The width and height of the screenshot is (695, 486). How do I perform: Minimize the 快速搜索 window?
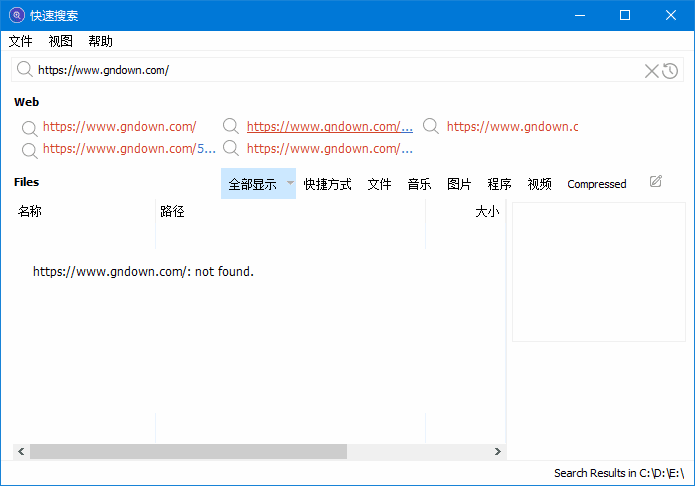coord(580,16)
